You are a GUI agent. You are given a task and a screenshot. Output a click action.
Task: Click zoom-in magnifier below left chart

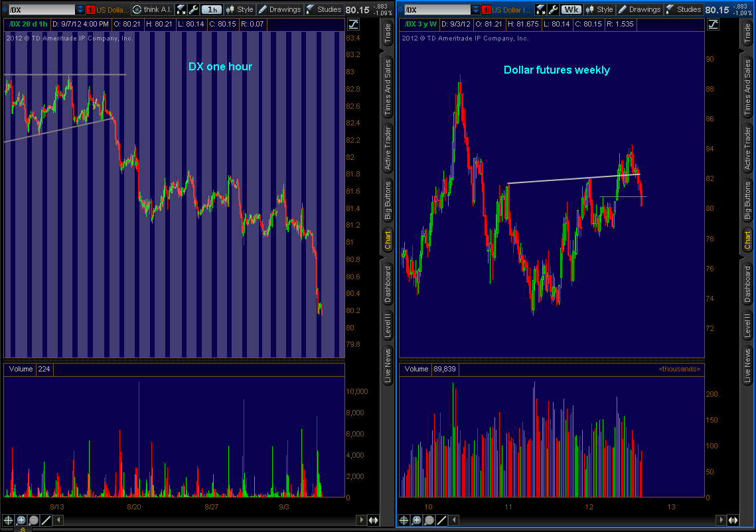click(21, 520)
